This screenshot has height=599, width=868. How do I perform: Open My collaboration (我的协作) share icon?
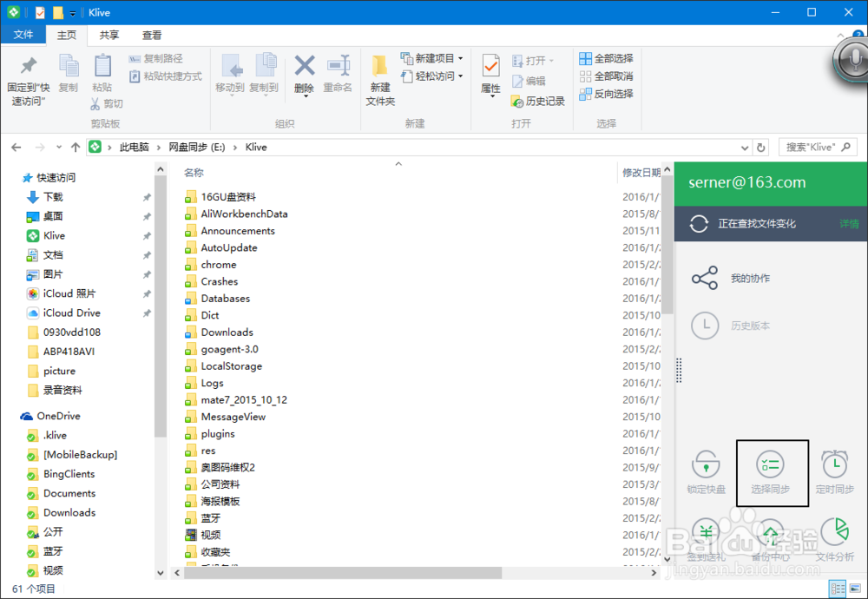tap(704, 278)
